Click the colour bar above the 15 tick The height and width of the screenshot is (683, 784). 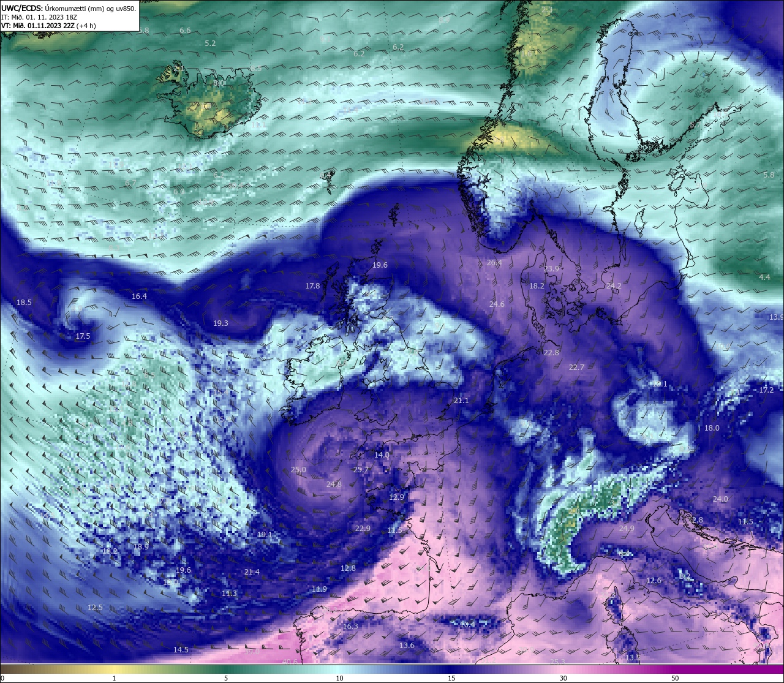(451, 669)
